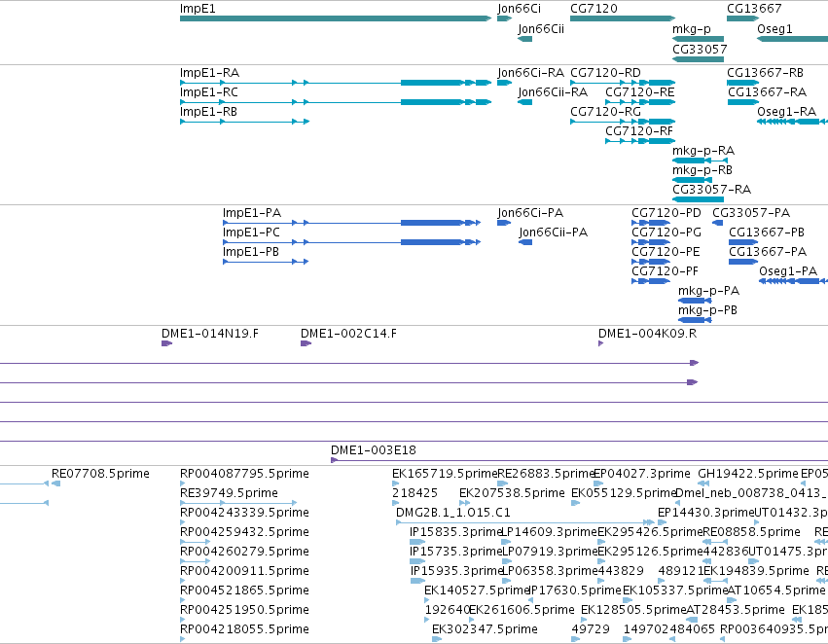Click EST RE07708.5prime

[100, 474]
